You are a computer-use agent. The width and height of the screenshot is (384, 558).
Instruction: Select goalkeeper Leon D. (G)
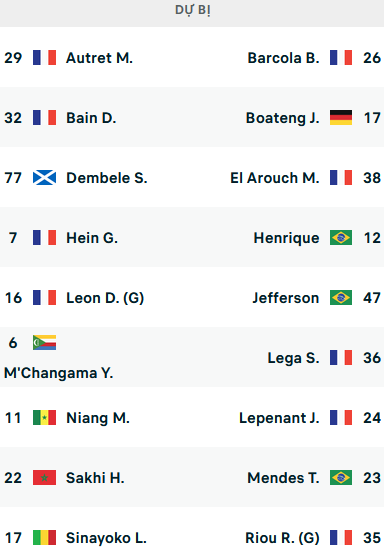point(105,298)
